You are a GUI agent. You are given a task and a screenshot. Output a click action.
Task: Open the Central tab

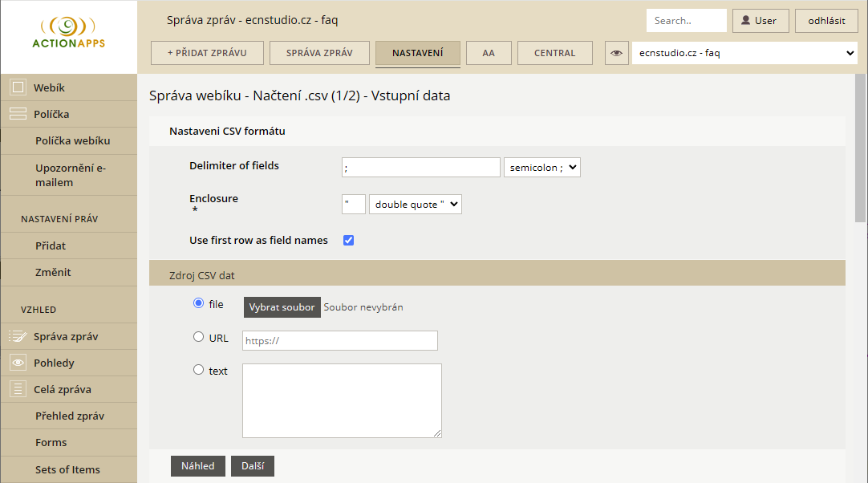(x=554, y=53)
